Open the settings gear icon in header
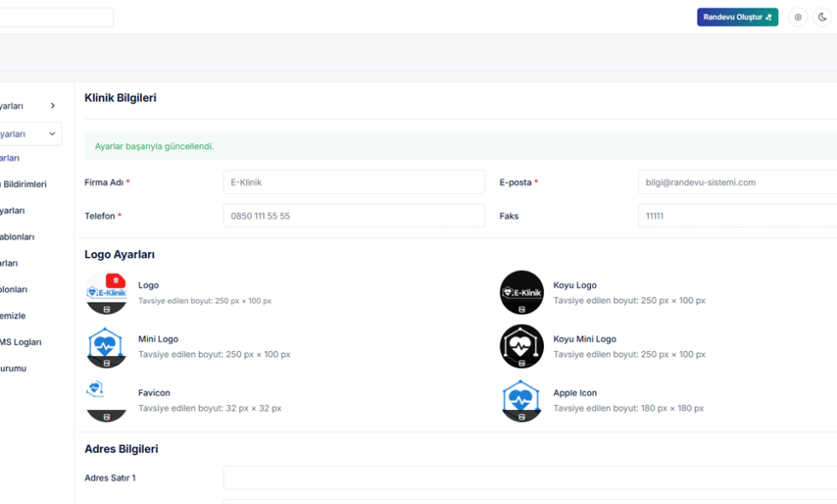The width and height of the screenshot is (837, 504). coord(798,17)
